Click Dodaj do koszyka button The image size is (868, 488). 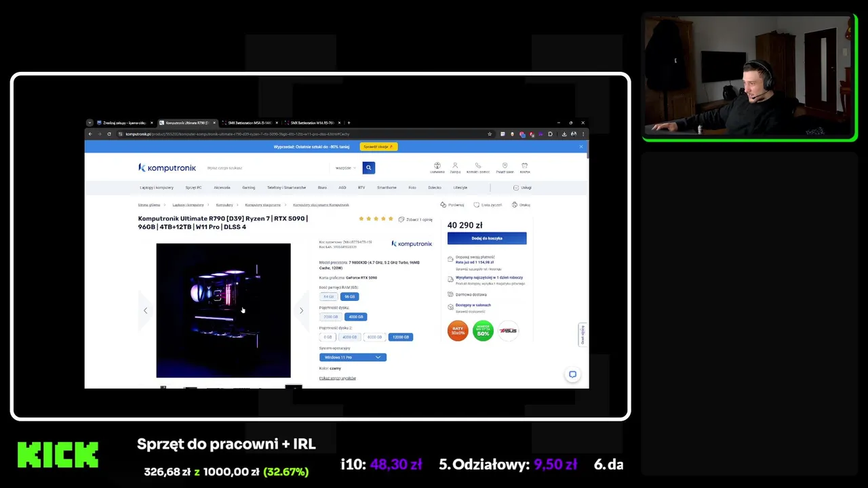(x=487, y=238)
